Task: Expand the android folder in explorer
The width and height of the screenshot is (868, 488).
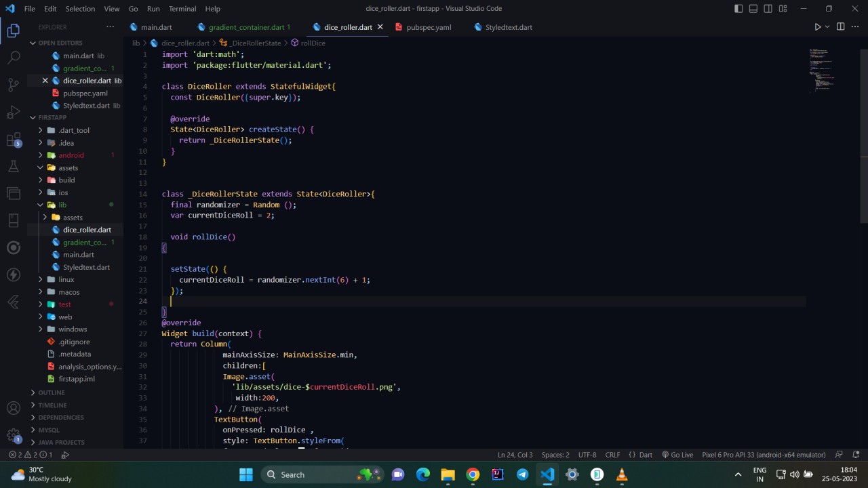Action: [x=71, y=155]
